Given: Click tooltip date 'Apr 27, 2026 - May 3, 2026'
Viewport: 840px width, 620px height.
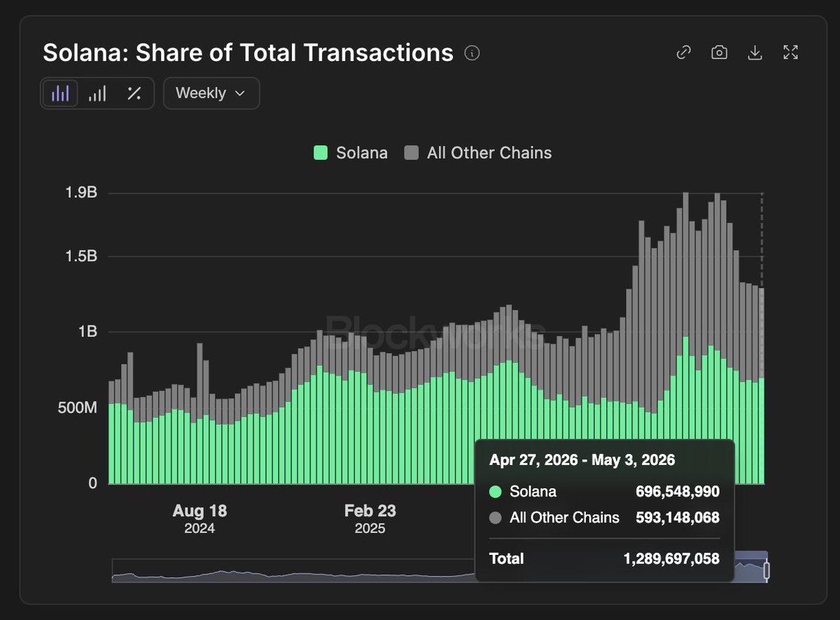Looking at the screenshot, I should (x=582, y=460).
